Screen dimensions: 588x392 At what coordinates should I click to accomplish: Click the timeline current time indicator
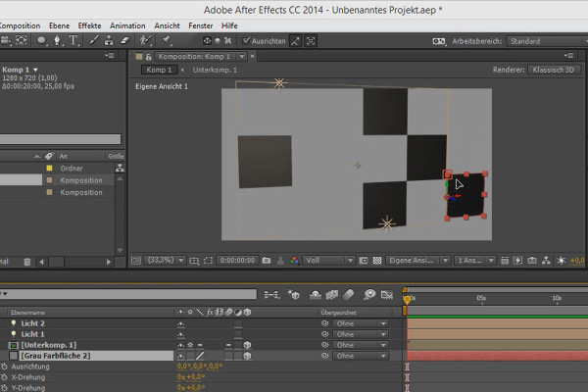(407, 299)
